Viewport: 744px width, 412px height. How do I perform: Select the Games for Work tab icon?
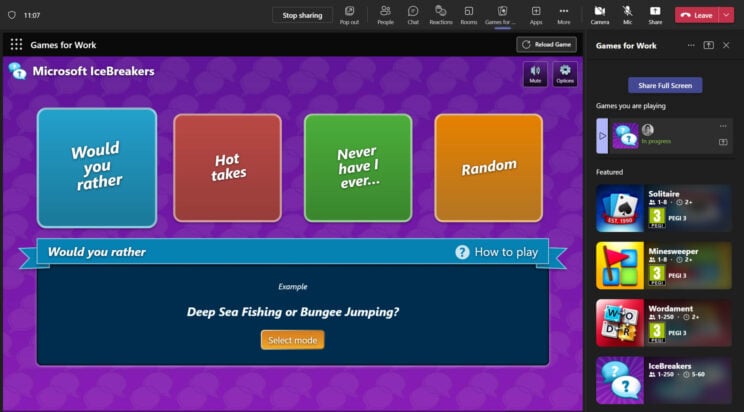coord(502,11)
